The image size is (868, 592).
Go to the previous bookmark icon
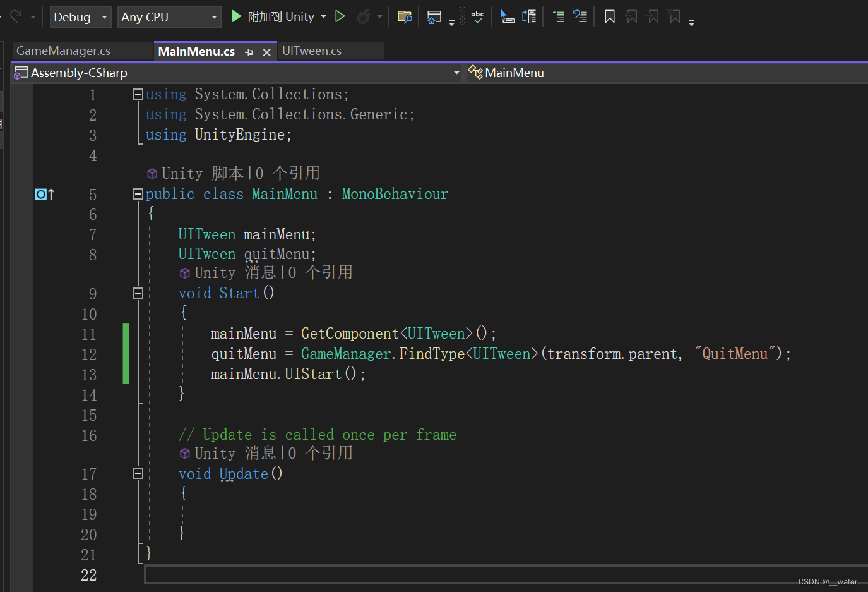click(x=631, y=16)
